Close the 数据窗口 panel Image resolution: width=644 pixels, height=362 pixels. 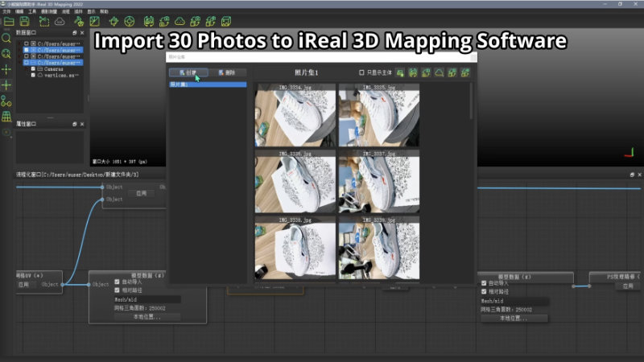tap(82, 33)
